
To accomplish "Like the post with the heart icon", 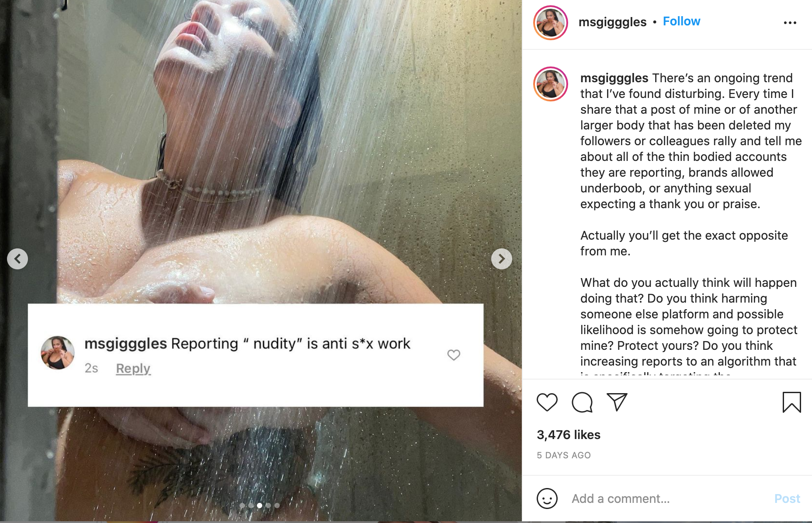I will 547,402.
